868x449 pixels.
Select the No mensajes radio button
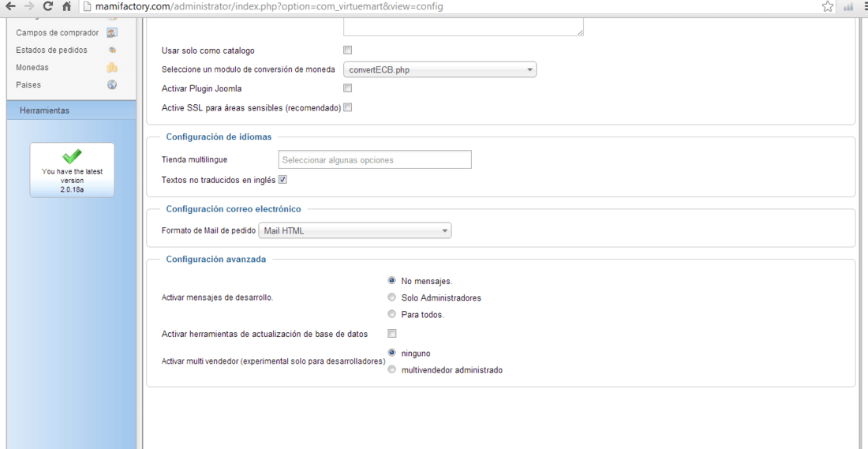coord(392,281)
